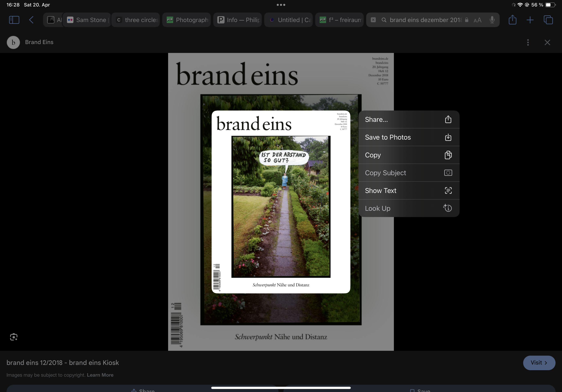Viewport: 562px width, 392px height.
Task: Choose Share... from the context menu
Action: pyautogui.click(x=409, y=119)
